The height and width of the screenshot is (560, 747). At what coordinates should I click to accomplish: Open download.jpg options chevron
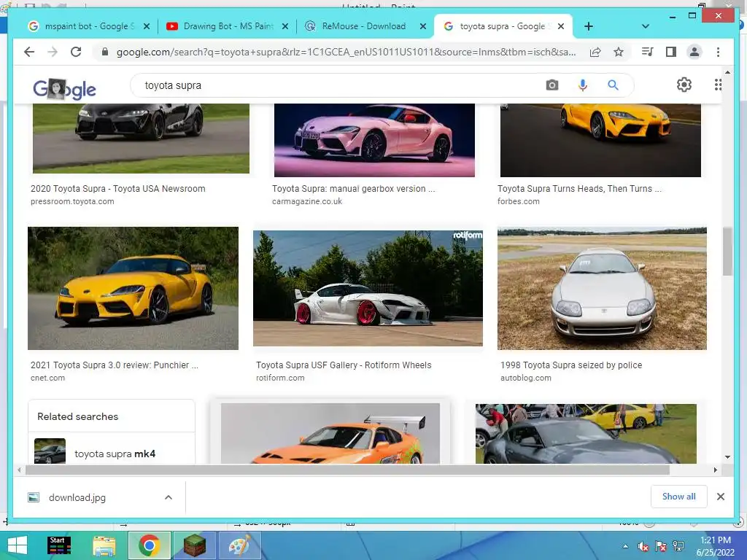click(169, 497)
